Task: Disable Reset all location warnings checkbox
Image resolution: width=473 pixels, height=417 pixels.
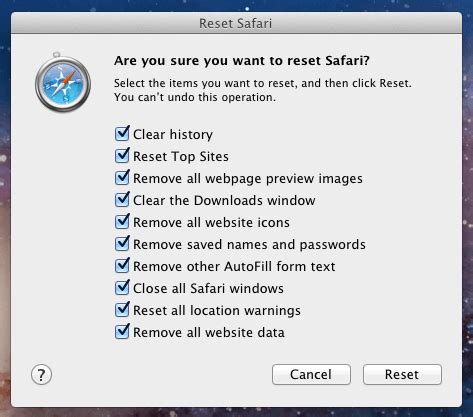Action: pyautogui.click(x=122, y=310)
